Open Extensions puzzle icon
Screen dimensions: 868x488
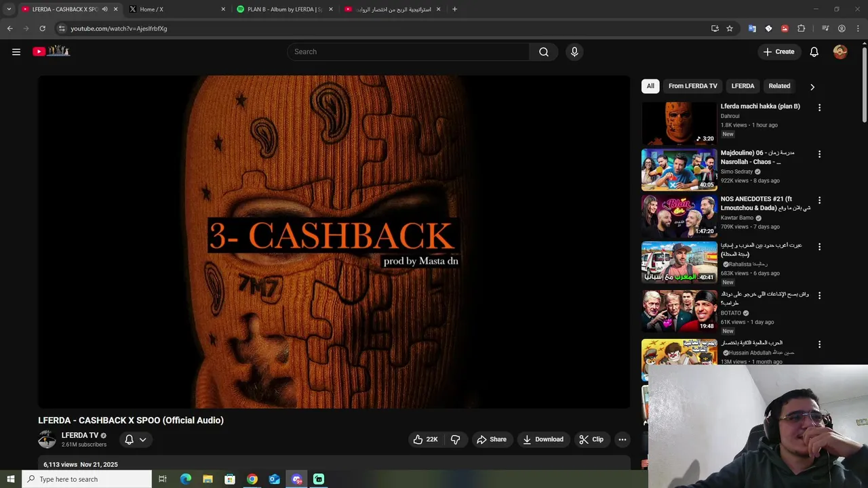801,28
